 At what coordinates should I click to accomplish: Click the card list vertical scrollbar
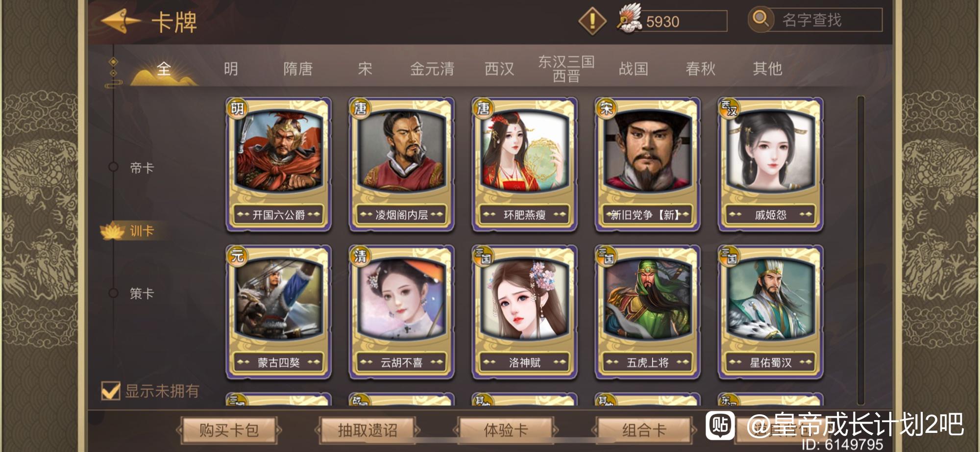tap(861, 250)
